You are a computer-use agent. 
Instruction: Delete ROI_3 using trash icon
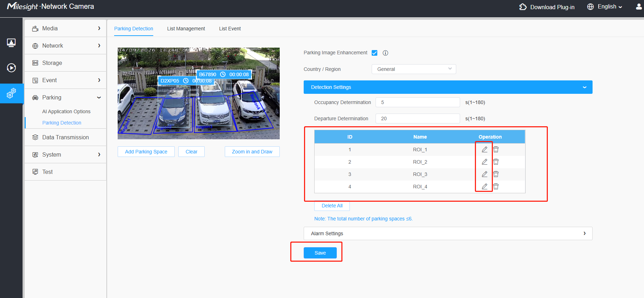click(496, 174)
